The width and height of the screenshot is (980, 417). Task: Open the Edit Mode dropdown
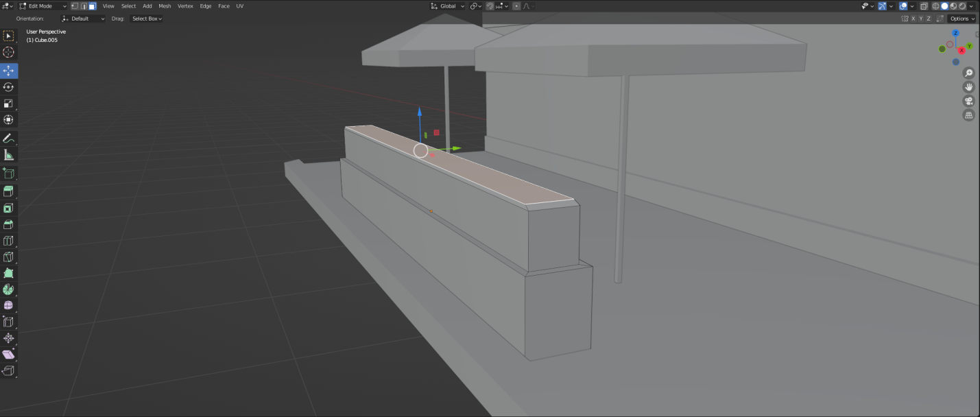pos(43,6)
